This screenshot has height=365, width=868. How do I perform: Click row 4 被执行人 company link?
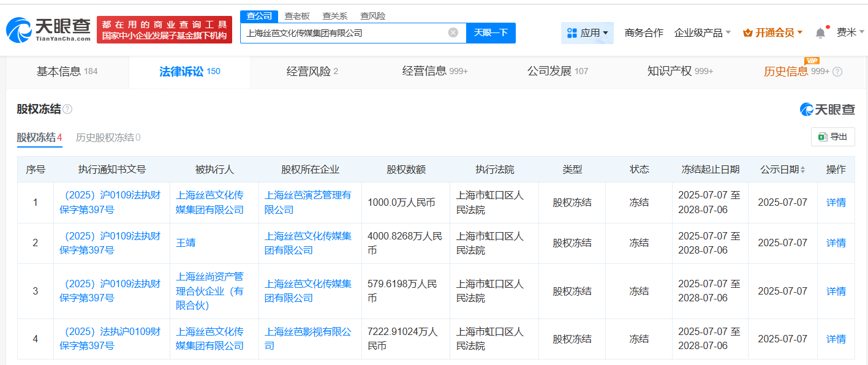pos(210,339)
